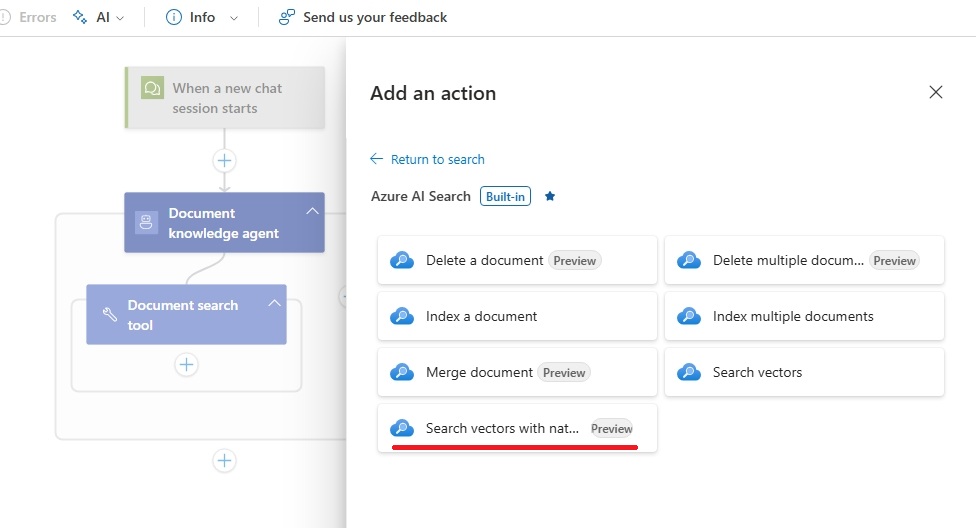Open the Info dropdown menu
976x528 pixels.
click(x=202, y=17)
